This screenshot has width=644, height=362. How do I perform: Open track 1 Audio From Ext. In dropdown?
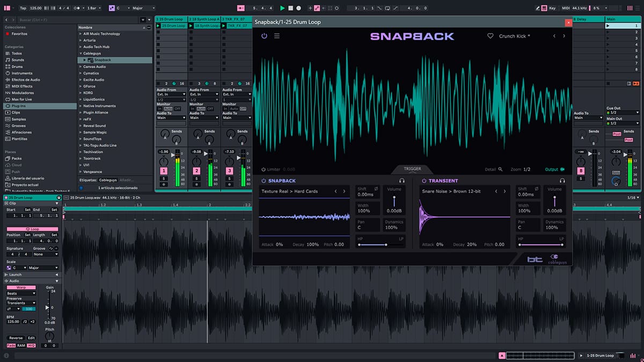tap(171, 94)
